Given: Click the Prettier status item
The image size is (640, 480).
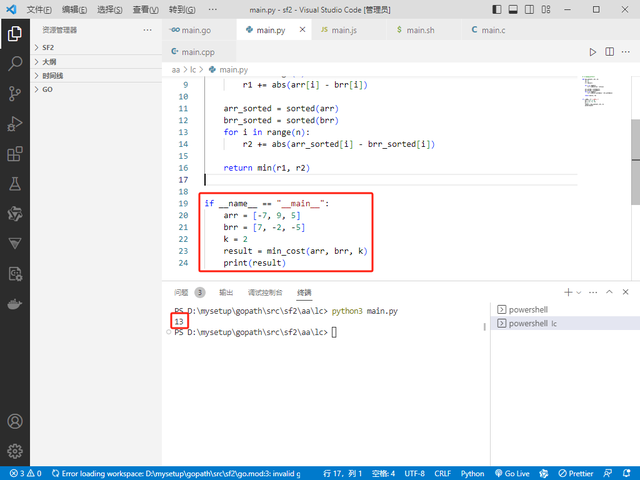Looking at the screenshot, I should coord(576,473).
